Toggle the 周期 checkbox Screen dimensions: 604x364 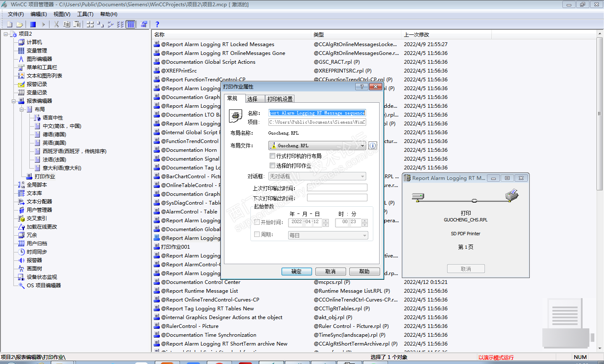[x=257, y=234]
